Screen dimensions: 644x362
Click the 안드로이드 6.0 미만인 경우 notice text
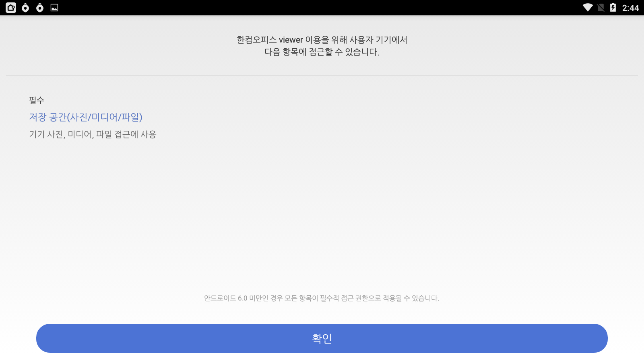[322, 298]
